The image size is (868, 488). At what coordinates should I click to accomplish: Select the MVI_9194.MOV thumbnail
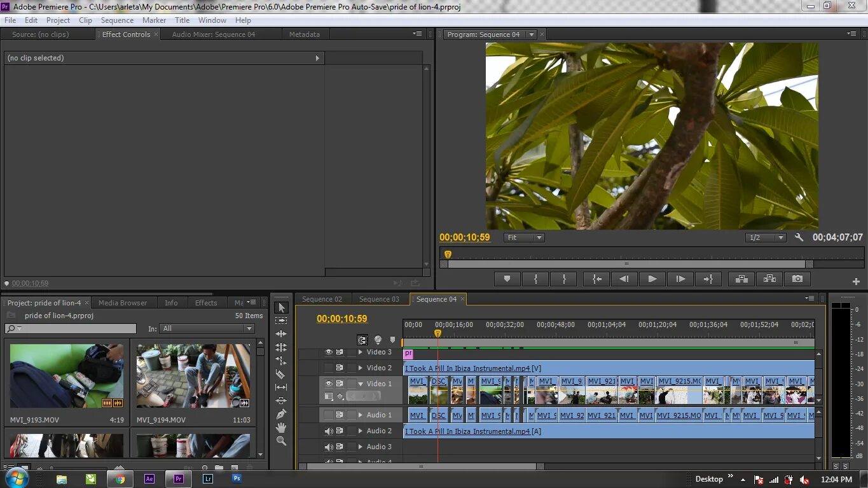point(193,376)
